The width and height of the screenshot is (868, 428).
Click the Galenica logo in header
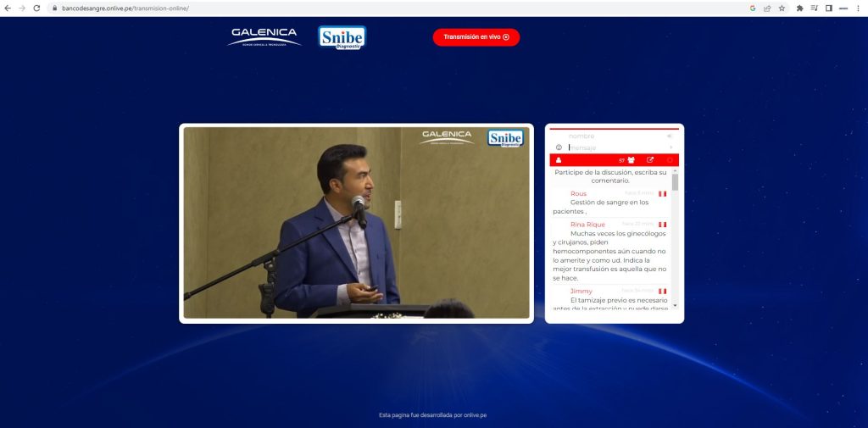264,37
